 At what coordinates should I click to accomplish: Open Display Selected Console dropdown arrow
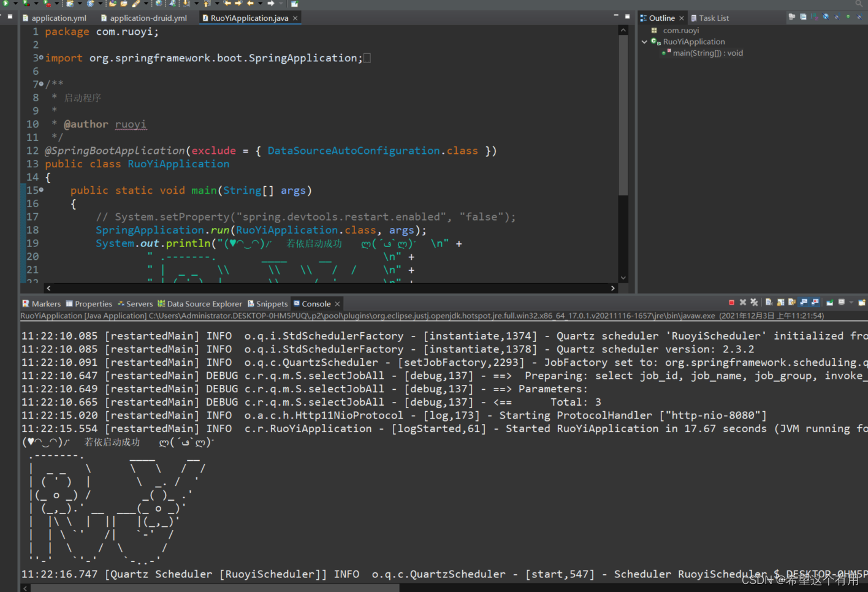pos(851,302)
